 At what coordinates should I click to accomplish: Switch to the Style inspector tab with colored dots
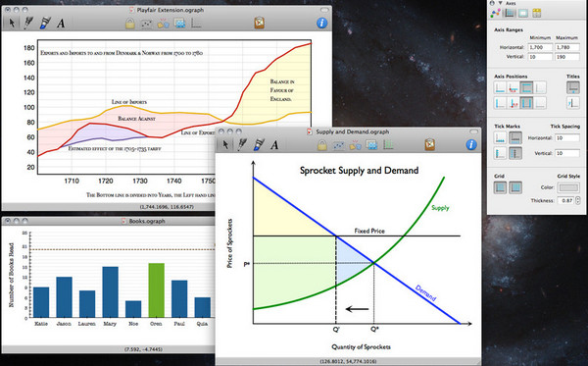[x=495, y=13]
